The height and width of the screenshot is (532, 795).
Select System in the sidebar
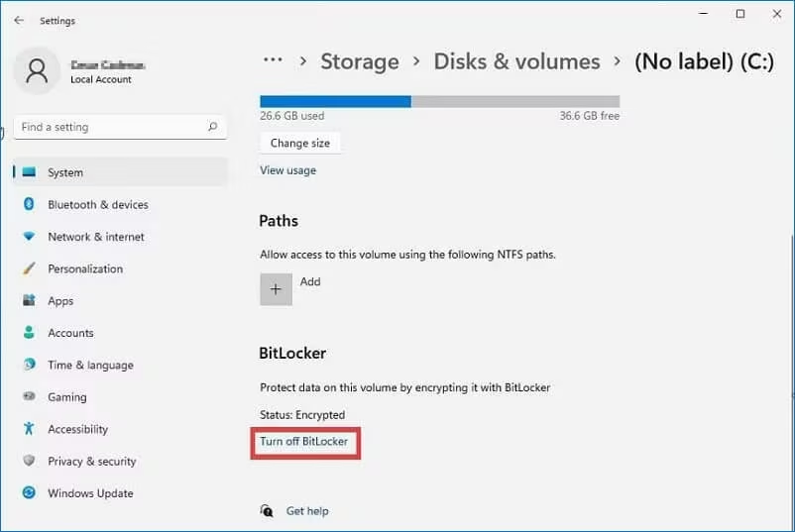[x=120, y=172]
